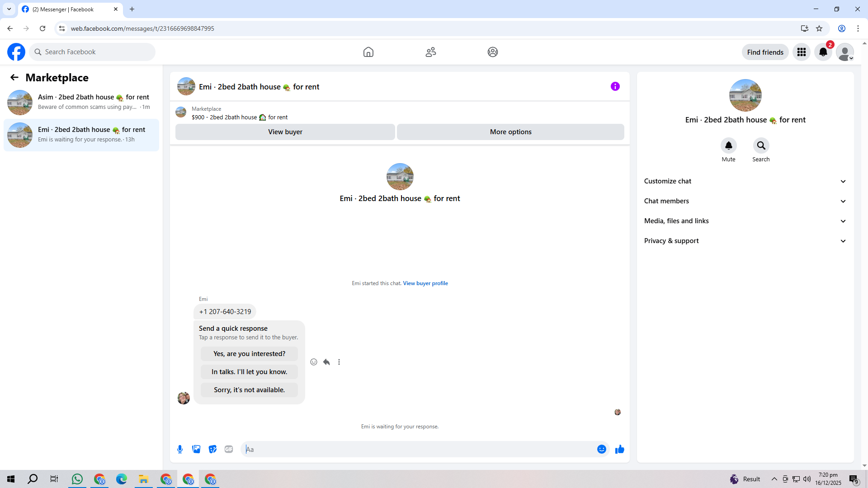This screenshot has height=488, width=868.
Task: Click the More options button
Action: [511, 132]
